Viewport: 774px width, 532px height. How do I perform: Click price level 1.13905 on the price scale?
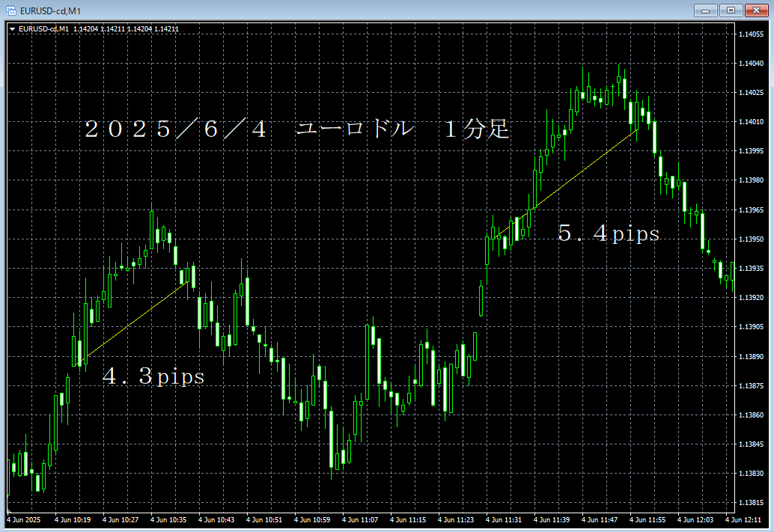(751, 327)
